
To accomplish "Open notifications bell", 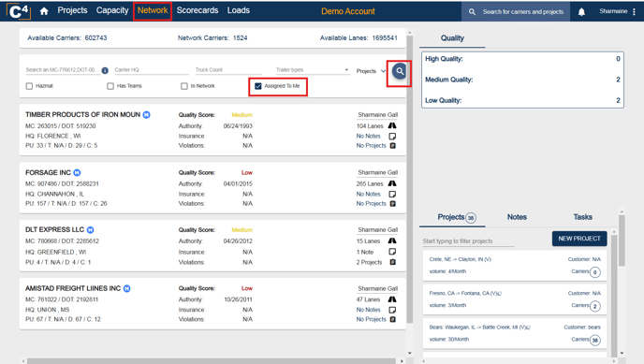I will (x=581, y=12).
